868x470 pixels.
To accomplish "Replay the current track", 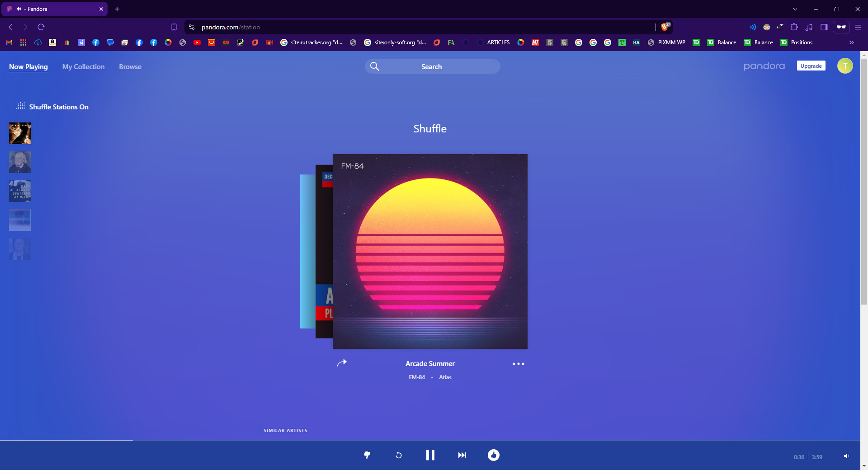I will point(399,455).
